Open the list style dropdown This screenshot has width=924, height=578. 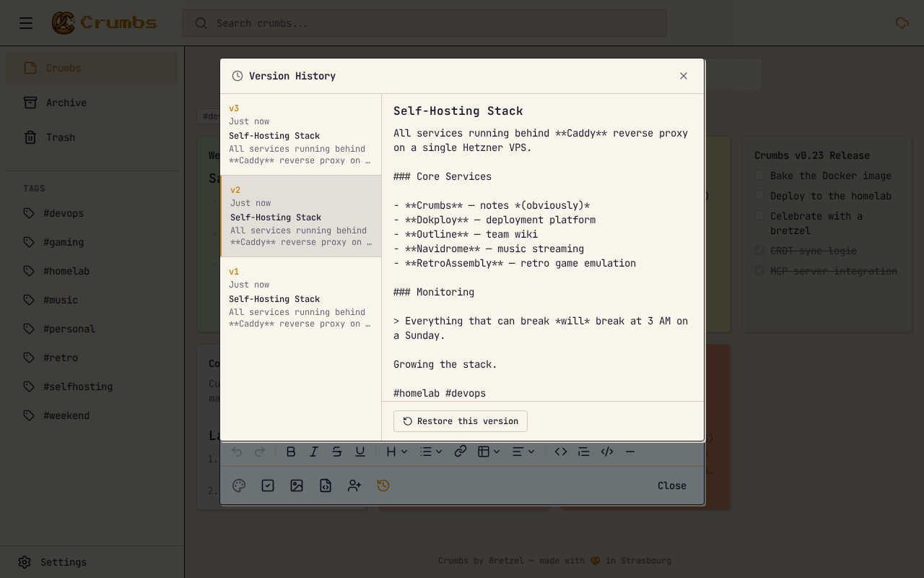431,452
